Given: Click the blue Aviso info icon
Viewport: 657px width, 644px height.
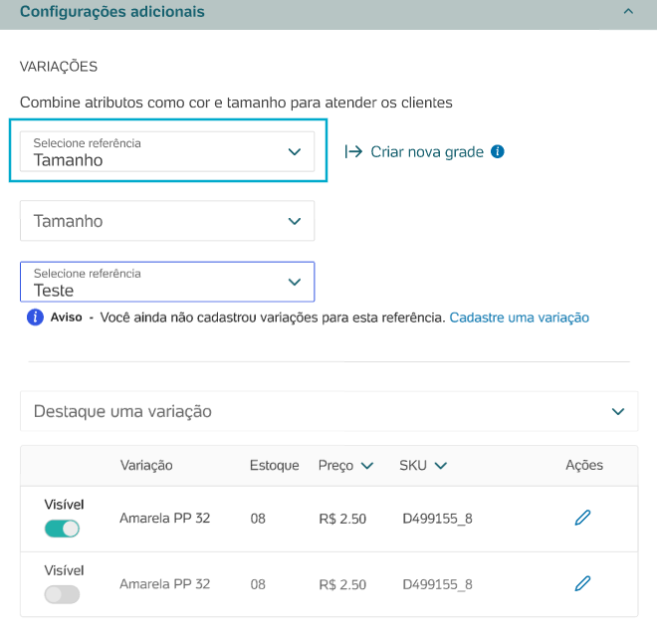Looking at the screenshot, I should pyautogui.click(x=35, y=318).
